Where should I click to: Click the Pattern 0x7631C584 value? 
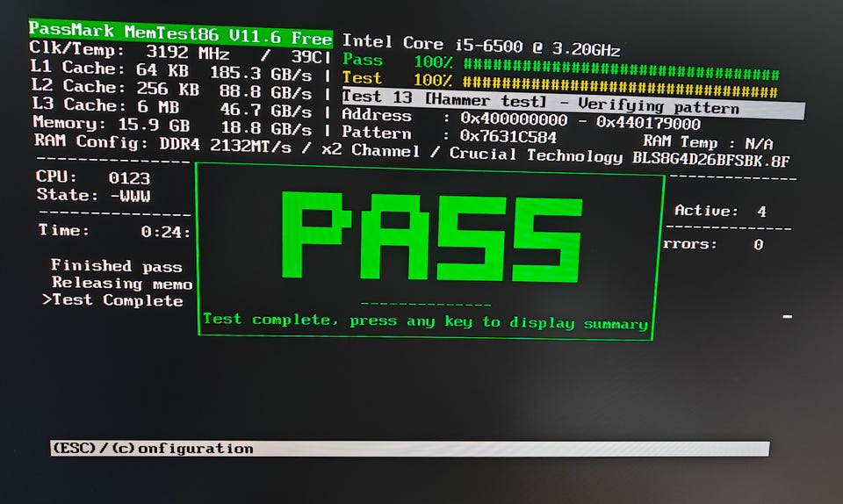[508, 136]
